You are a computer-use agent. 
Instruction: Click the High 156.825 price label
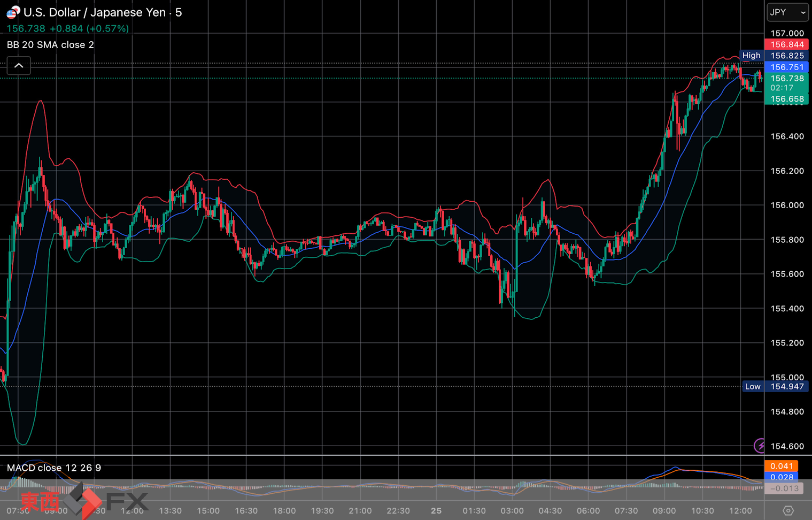tap(787, 56)
